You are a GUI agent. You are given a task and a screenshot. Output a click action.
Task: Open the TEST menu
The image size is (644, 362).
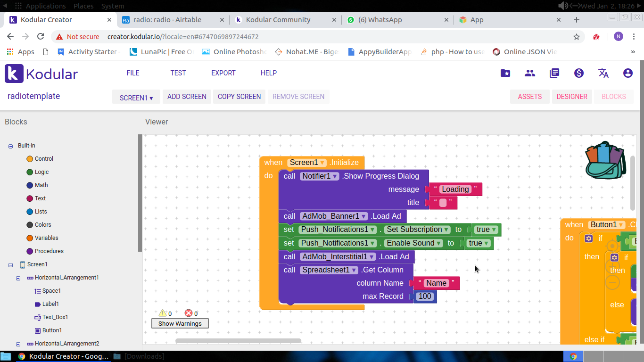click(x=178, y=73)
